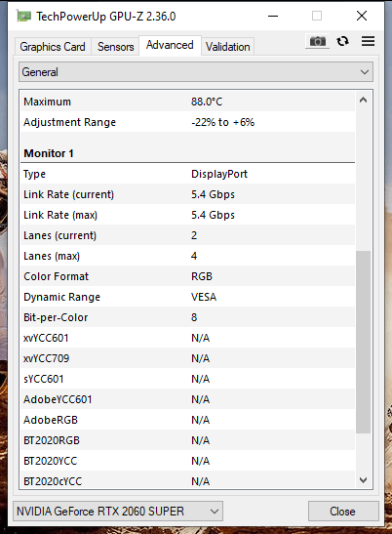Screen dimensions: 392x534
Task: Click the RGB value
Action: 202,276
